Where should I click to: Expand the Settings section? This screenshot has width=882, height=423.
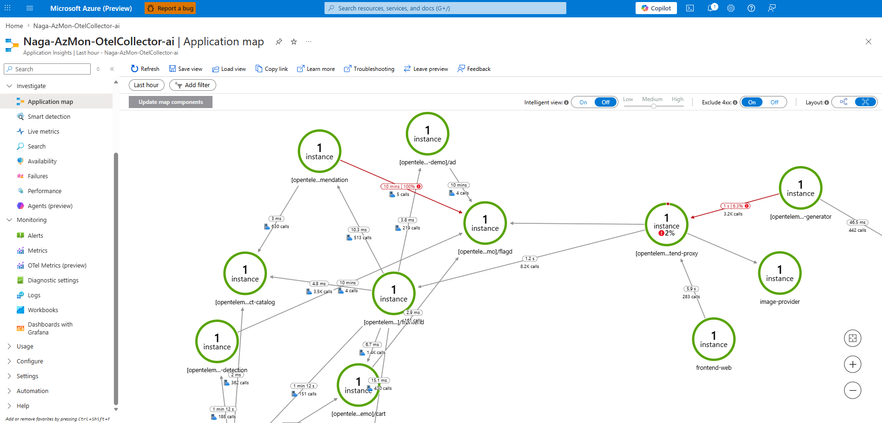tap(9, 376)
